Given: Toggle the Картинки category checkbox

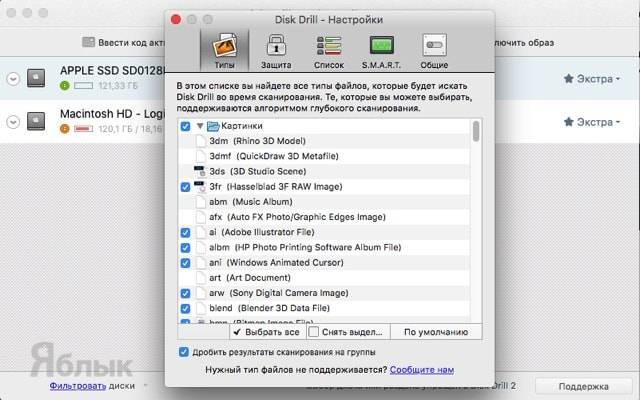Looking at the screenshot, I should click(185, 126).
